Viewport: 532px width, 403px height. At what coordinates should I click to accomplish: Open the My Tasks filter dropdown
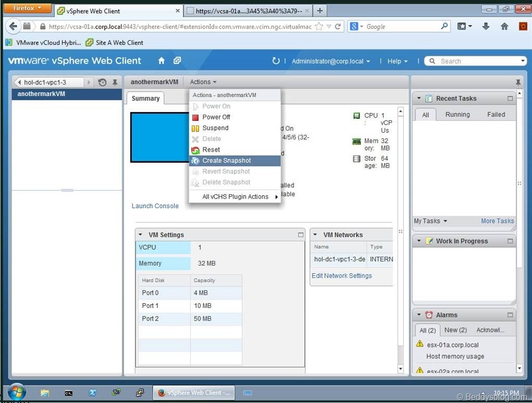(430, 221)
